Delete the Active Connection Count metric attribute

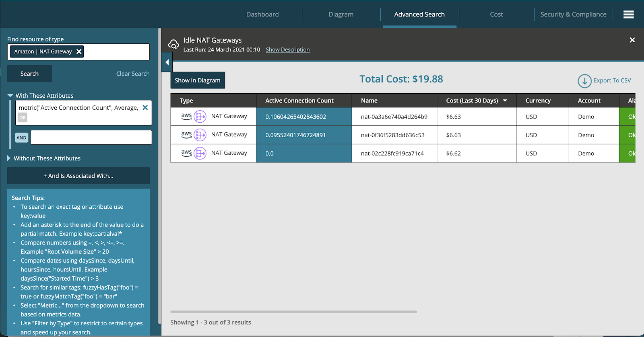145,107
